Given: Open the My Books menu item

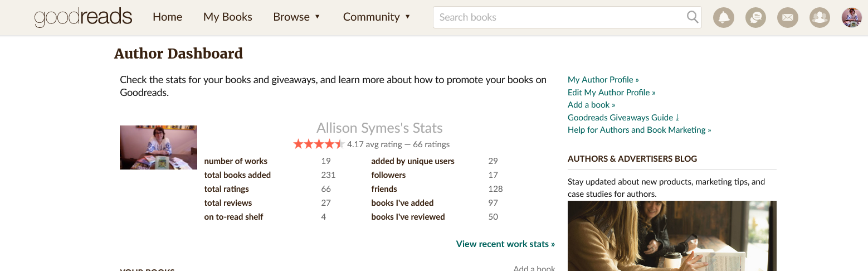Looking at the screenshot, I should click(227, 17).
